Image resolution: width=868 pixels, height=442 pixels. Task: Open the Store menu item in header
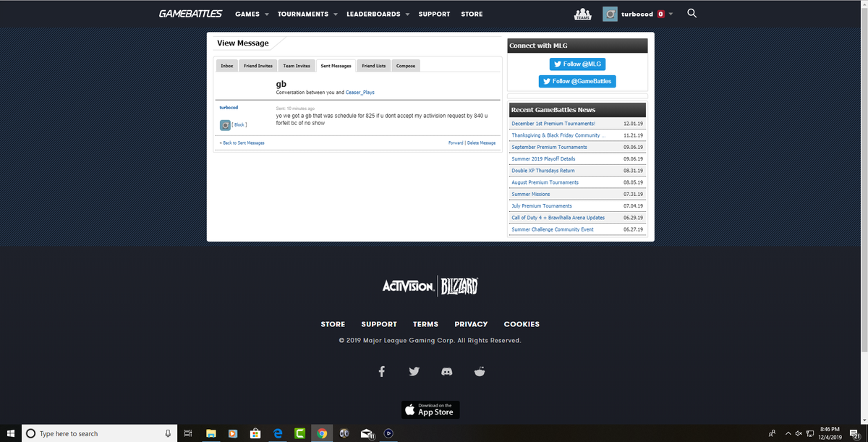coord(472,14)
